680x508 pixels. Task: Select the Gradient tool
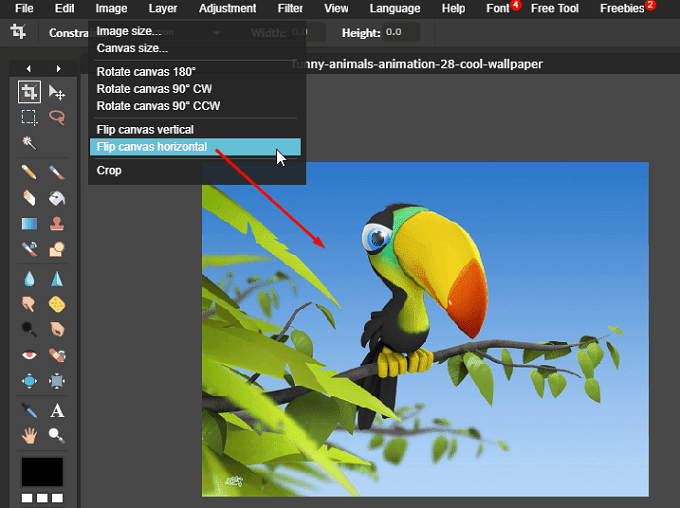(29, 223)
